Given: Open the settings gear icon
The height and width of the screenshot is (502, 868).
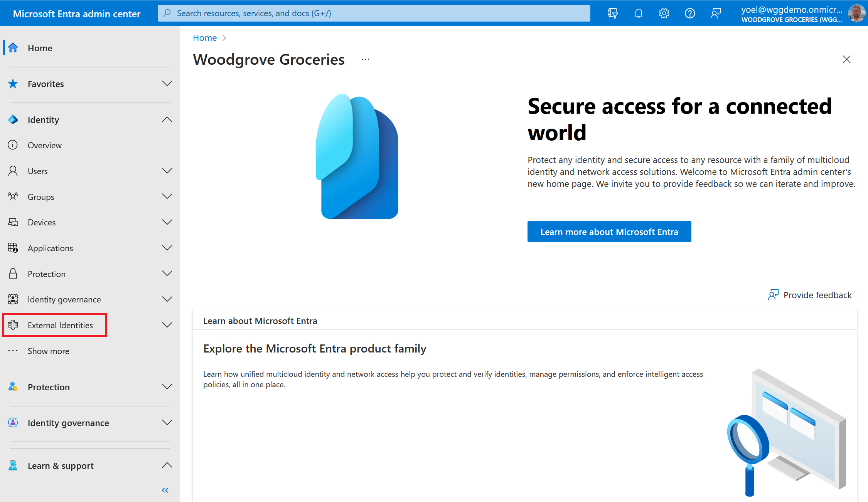Looking at the screenshot, I should [x=664, y=13].
